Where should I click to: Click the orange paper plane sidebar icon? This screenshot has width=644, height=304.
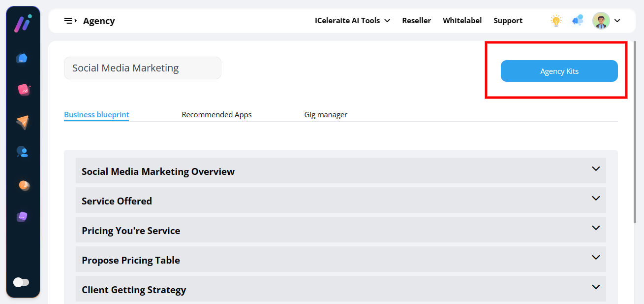(23, 122)
